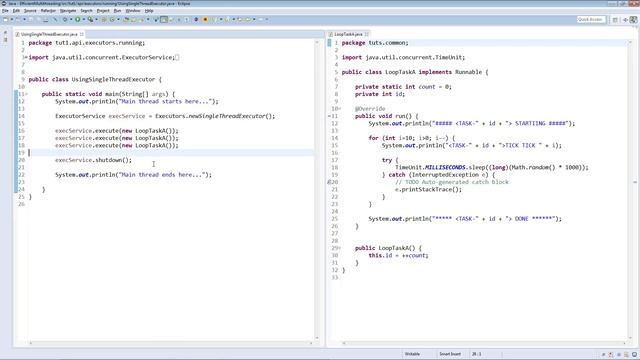Click right editor horizontal scrollbar
Image resolution: width=640 pixels, height=360 pixels.
point(484,343)
